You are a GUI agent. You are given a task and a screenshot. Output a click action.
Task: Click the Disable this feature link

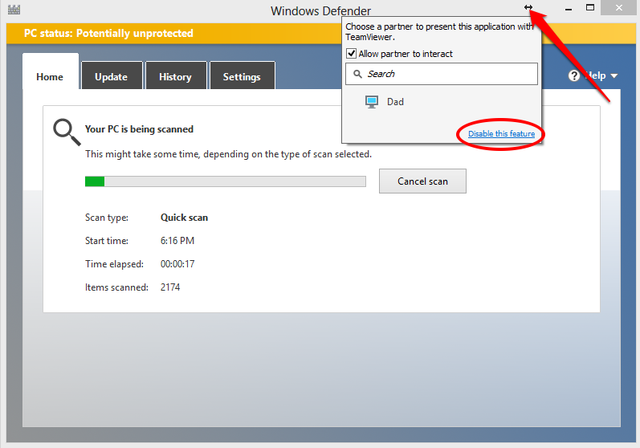501,134
